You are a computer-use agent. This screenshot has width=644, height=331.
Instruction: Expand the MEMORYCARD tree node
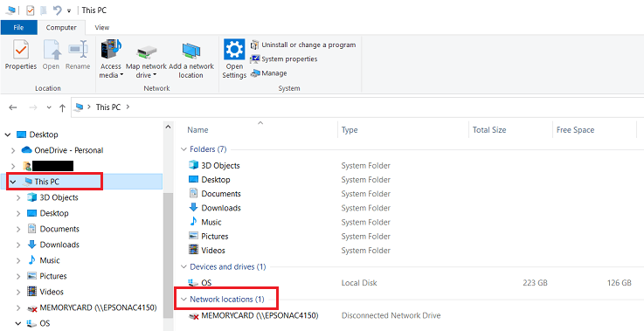(x=18, y=308)
